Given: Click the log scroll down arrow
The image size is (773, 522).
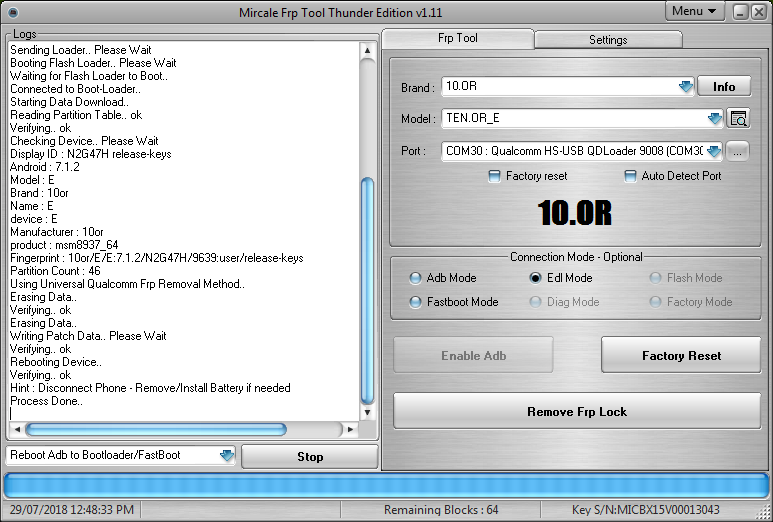Looking at the screenshot, I should click(x=367, y=413).
